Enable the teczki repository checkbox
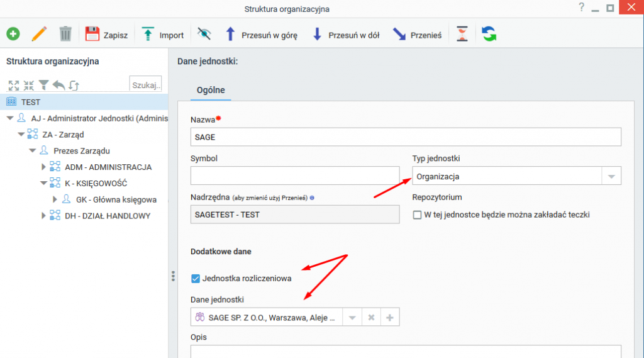Image resolution: width=644 pixels, height=358 pixels. (418, 215)
